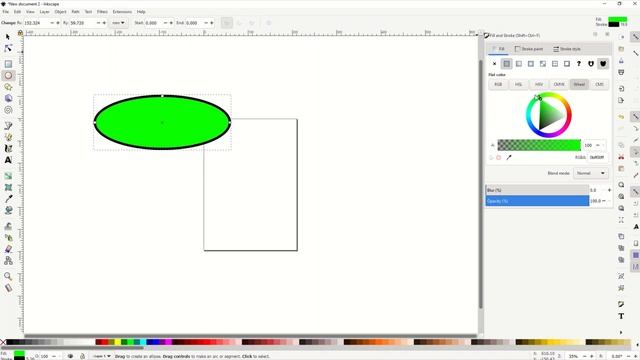The width and height of the screenshot is (640, 360).
Task: Select the Spray tool
Action: coord(8,238)
